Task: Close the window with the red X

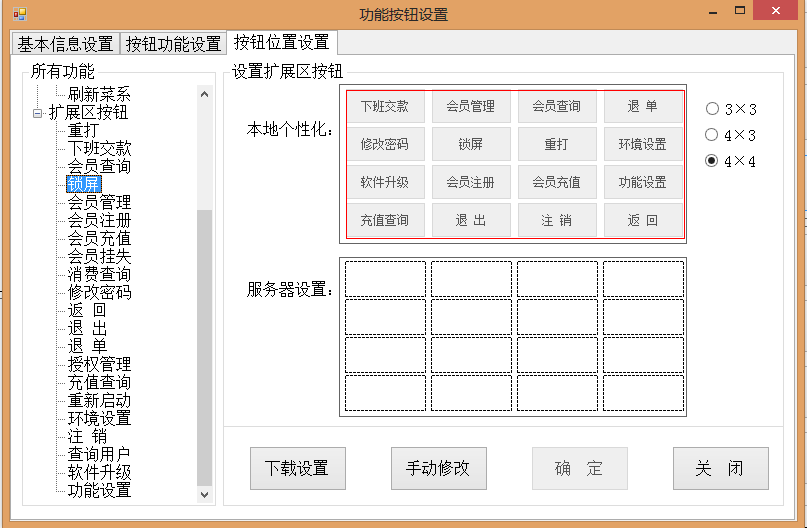Action: click(x=776, y=11)
